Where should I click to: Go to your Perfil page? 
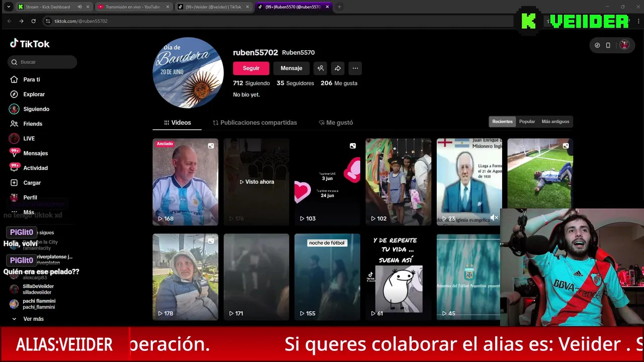(31, 197)
